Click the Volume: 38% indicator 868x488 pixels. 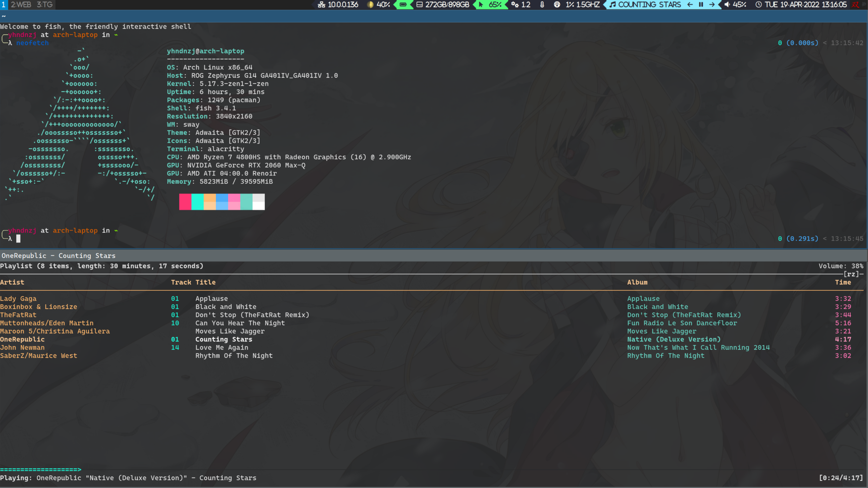pos(841,266)
